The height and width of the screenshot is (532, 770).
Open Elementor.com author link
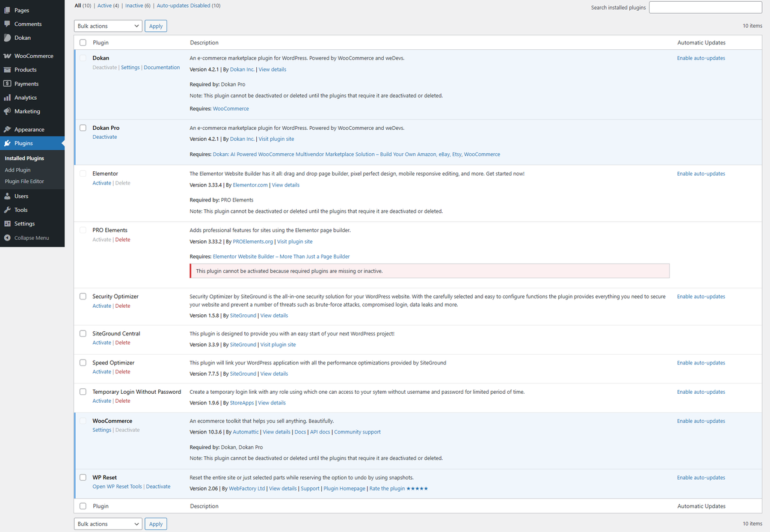point(250,185)
